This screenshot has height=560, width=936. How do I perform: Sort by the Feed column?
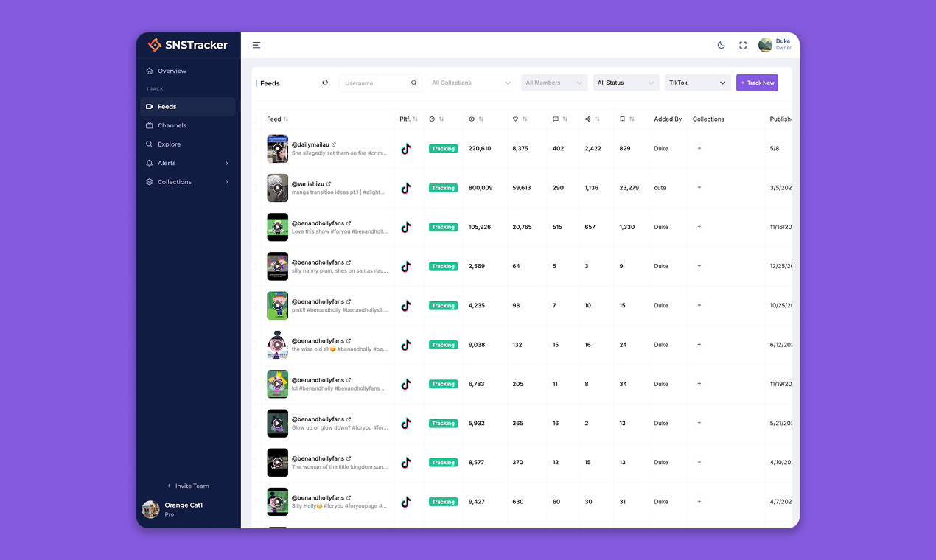point(286,119)
